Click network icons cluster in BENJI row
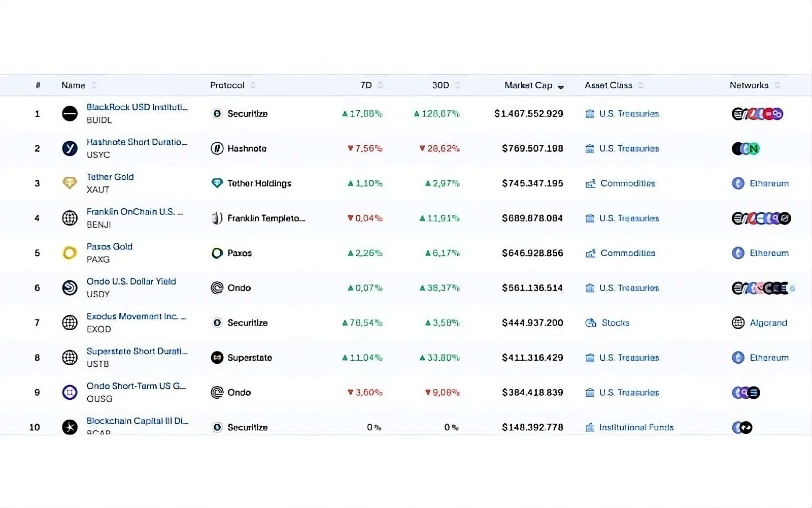812x508 pixels. [x=761, y=218]
